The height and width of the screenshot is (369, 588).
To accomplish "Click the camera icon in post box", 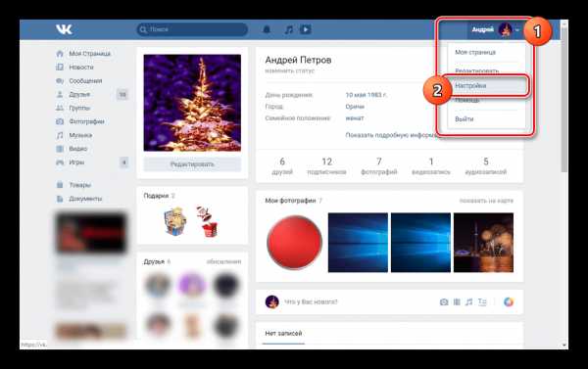I will [x=444, y=301].
